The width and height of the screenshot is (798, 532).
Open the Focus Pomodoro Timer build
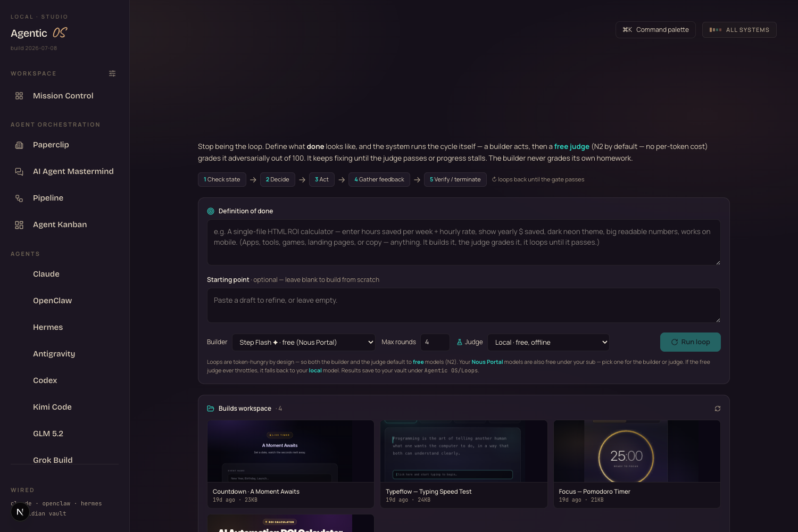[x=637, y=464]
